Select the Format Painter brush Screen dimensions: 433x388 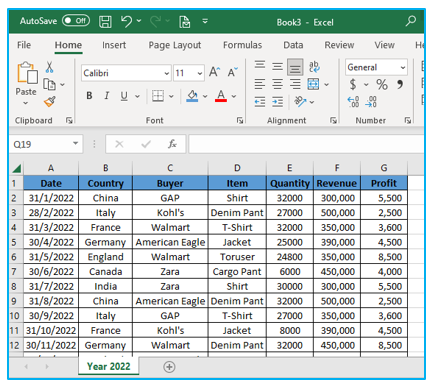49,101
